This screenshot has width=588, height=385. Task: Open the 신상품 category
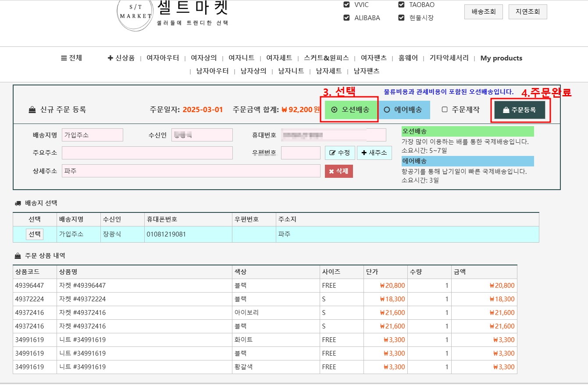pyautogui.click(x=121, y=58)
